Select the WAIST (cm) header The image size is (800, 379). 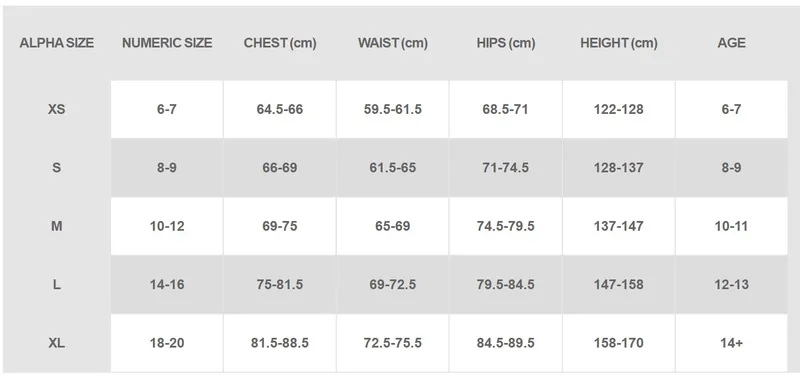392,43
